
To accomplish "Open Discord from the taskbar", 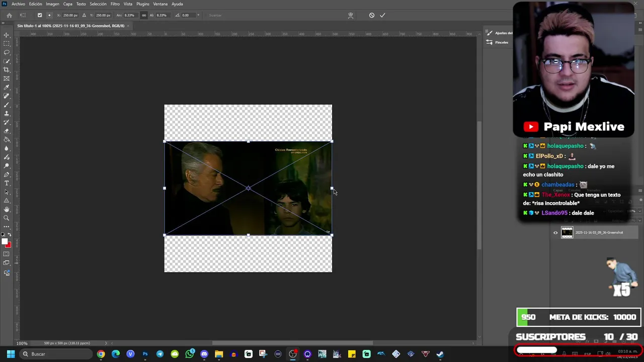I will tap(204, 354).
